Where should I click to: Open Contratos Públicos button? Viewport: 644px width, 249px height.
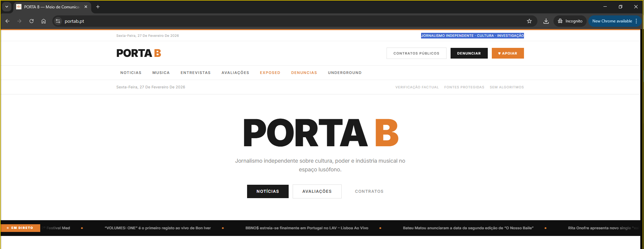pos(416,53)
